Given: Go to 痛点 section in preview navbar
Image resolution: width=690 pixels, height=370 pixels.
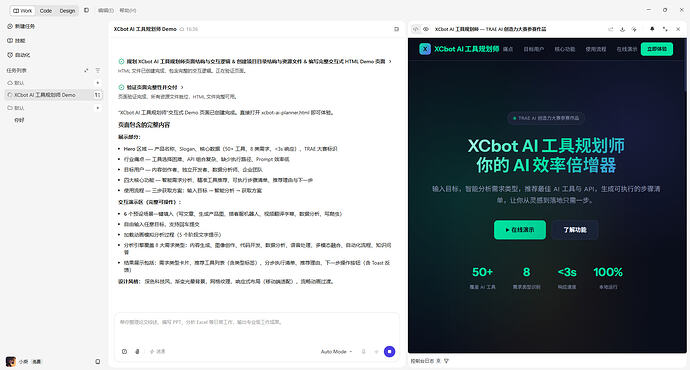Looking at the screenshot, I should click(508, 49).
